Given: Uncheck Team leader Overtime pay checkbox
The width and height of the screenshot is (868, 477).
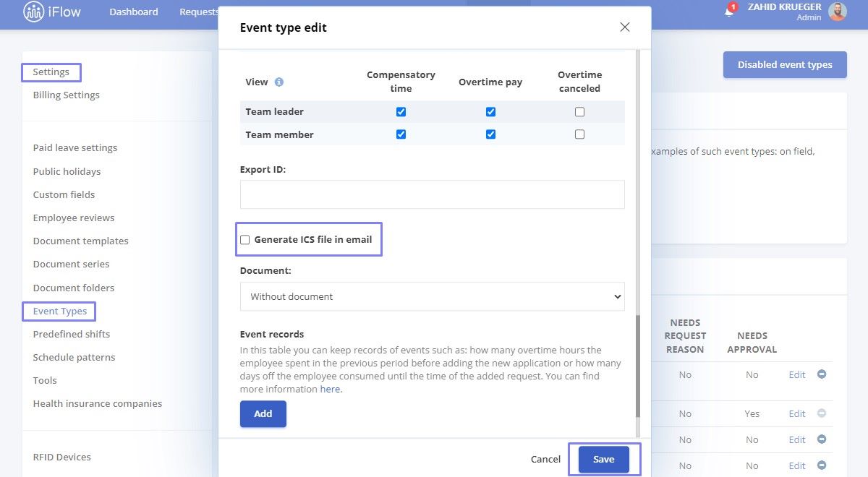Looking at the screenshot, I should pos(490,112).
